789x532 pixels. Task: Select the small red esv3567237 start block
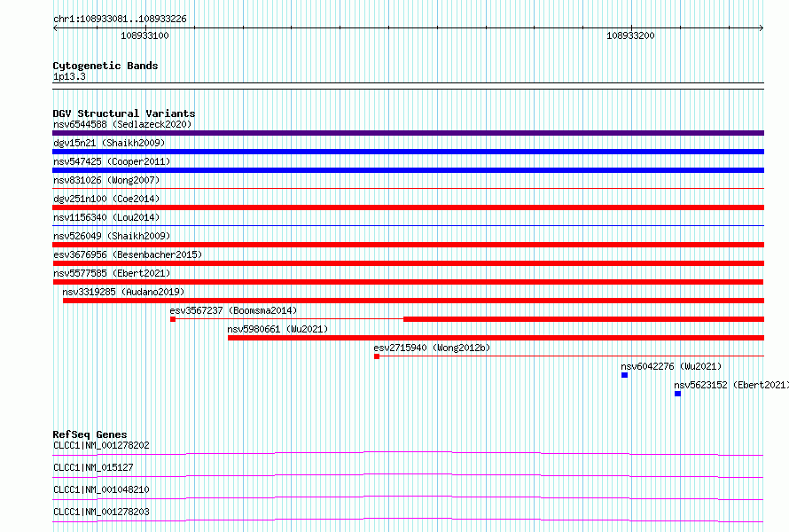tap(173, 319)
